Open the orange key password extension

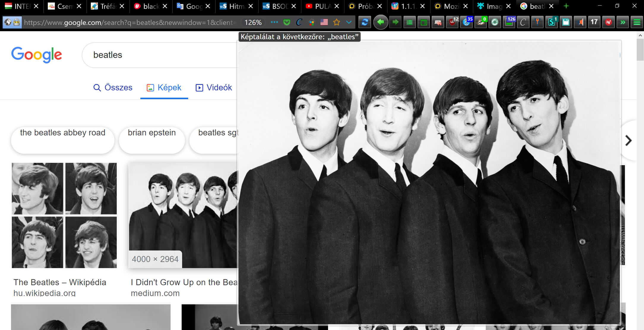pyautogui.click(x=537, y=22)
